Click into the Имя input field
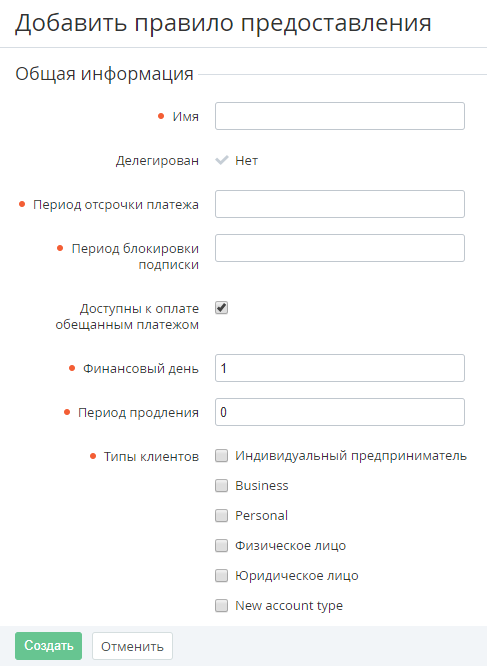 (x=340, y=116)
